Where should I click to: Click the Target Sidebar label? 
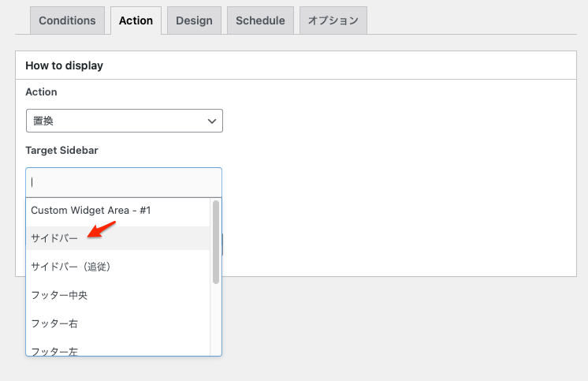[x=62, y=151]
